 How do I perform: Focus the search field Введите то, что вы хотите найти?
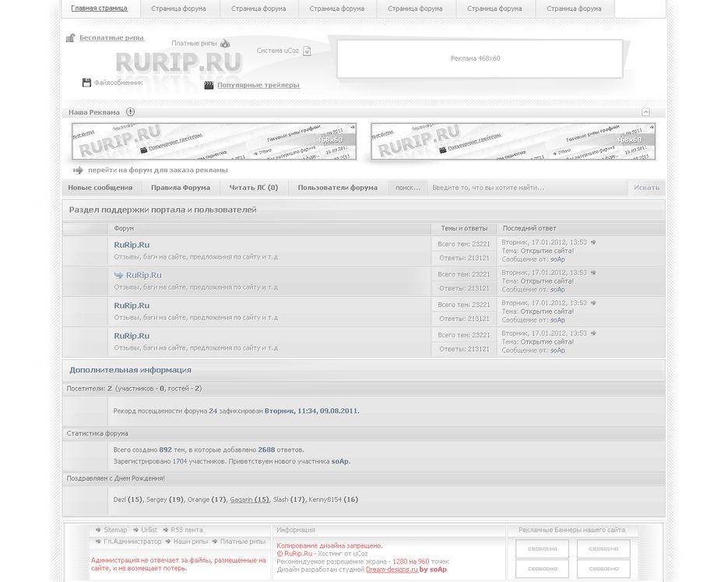click(x=527, y=188)
